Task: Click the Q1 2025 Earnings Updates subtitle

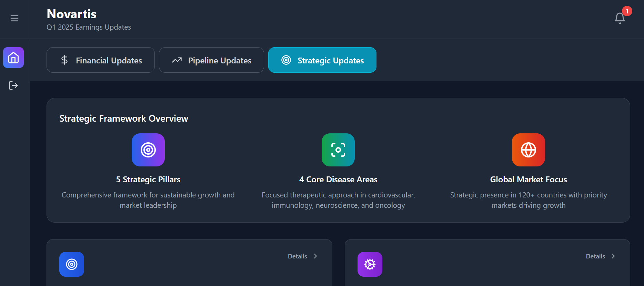Action: [89, 27]
